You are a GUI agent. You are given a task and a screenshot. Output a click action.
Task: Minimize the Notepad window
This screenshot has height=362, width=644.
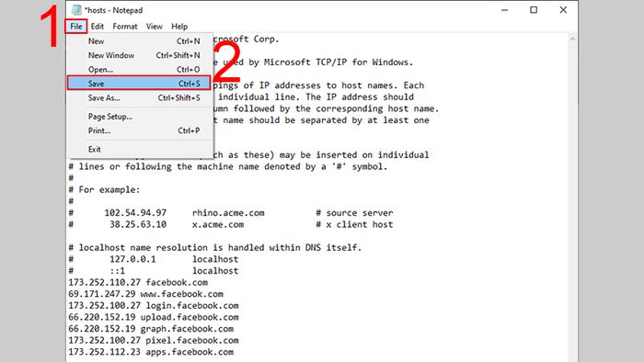coord(504,10)
